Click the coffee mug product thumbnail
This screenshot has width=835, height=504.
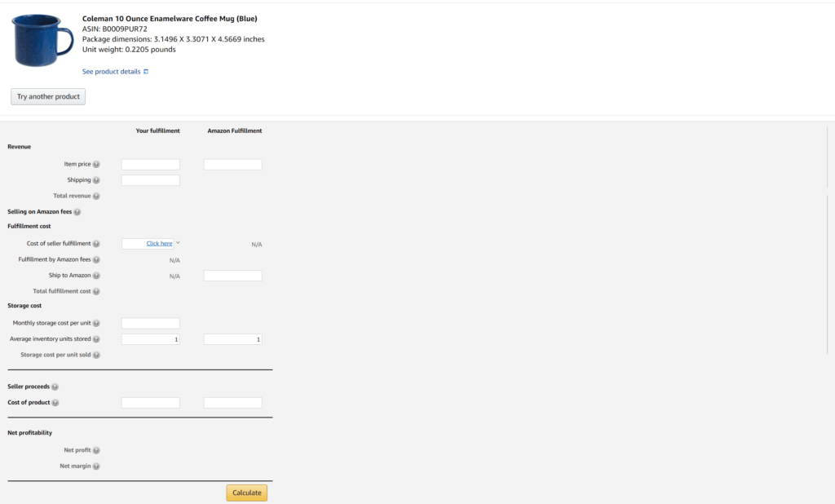coord(40,39)
